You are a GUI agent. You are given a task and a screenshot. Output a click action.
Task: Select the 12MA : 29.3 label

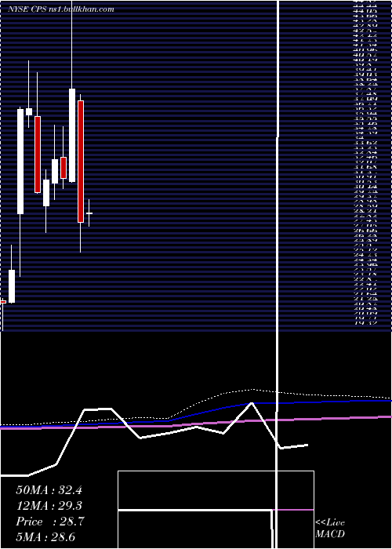click(x=49, y=506)
